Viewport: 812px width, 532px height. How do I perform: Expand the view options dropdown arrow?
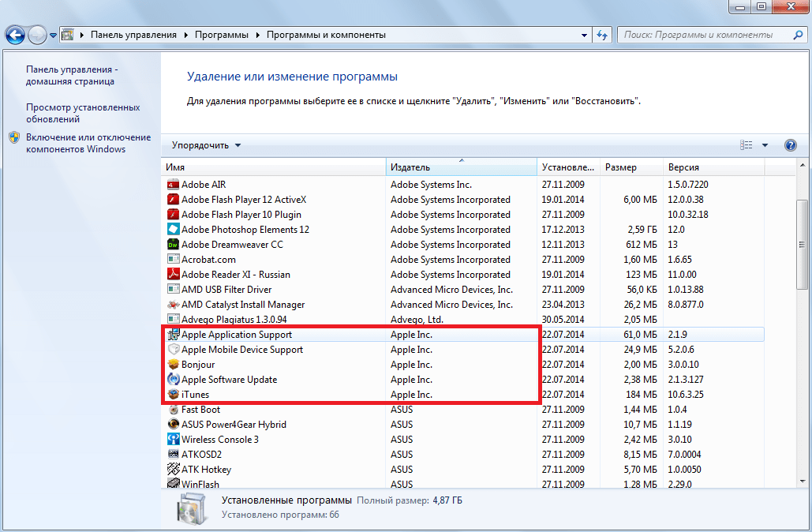point(765,145)
